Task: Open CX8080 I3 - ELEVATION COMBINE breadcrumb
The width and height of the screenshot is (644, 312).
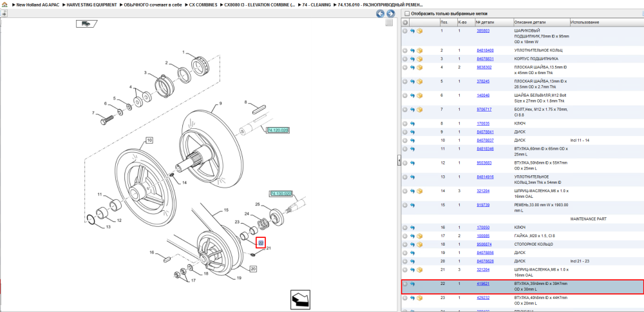Action: (x=260, y=5)
